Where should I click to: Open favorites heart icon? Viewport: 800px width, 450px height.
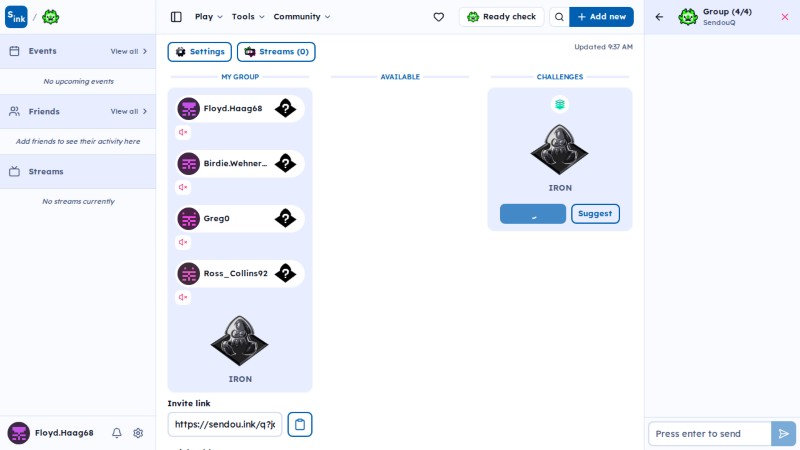(438, 17)
